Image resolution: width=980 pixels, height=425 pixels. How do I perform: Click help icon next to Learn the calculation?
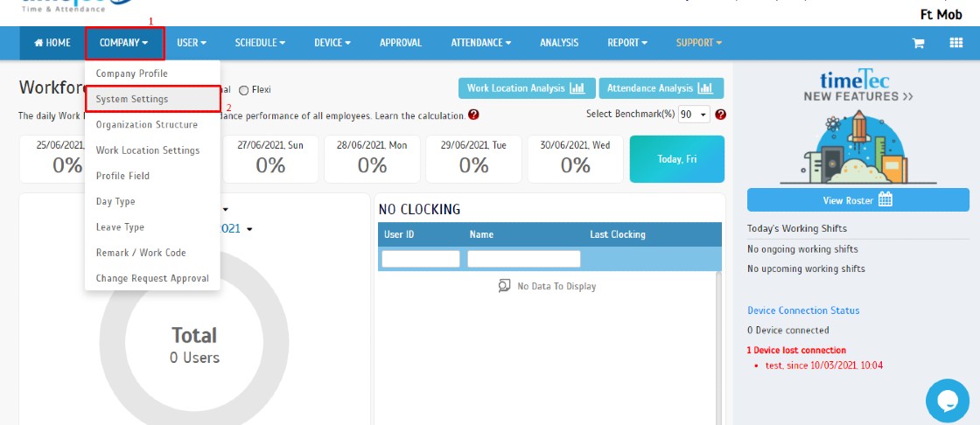point(473,115)
